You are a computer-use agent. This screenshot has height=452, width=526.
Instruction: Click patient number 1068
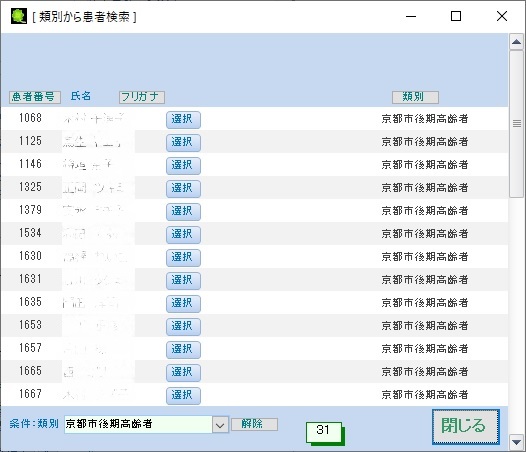pos(31,118)
